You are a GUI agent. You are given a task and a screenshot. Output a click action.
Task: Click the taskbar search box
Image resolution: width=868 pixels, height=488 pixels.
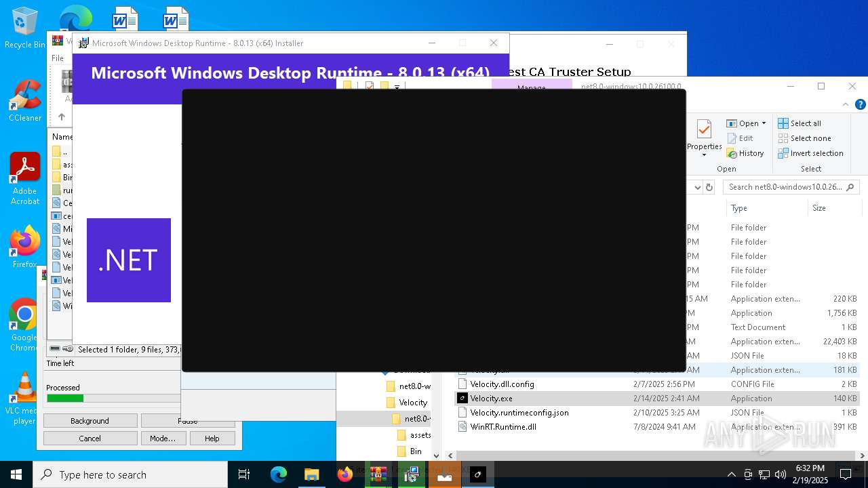pos(130,475)
